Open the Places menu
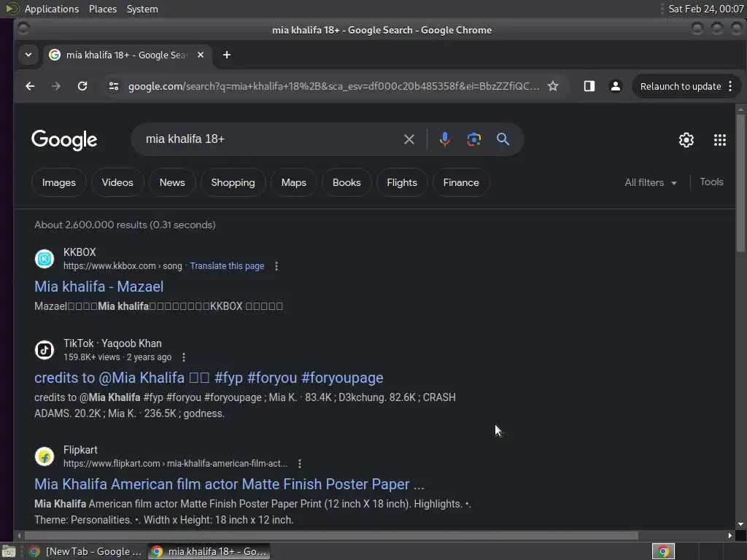Image resolution: width=747 pixels, height=560 pixels. (x=102, y=9)
